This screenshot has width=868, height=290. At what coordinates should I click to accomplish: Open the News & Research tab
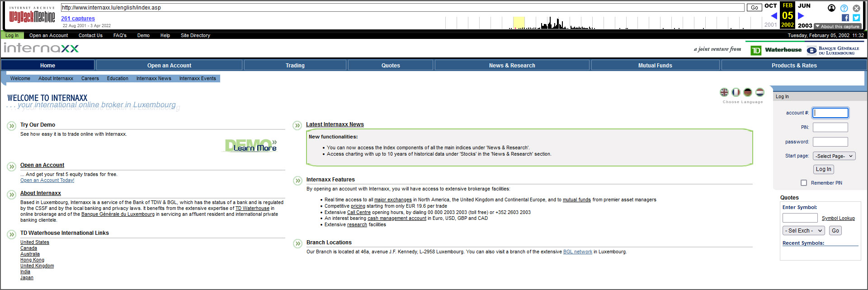click(x=512, y=66)
